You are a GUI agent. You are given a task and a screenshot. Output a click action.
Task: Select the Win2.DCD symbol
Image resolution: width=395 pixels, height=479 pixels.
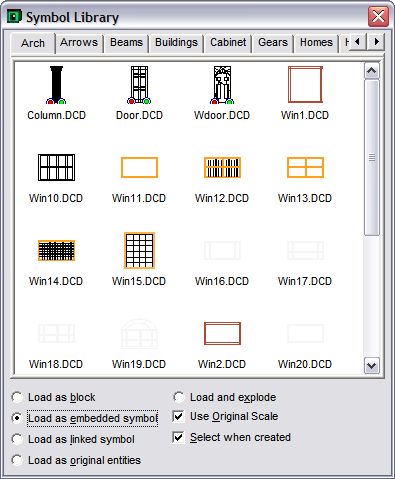[x=222, y=333]
